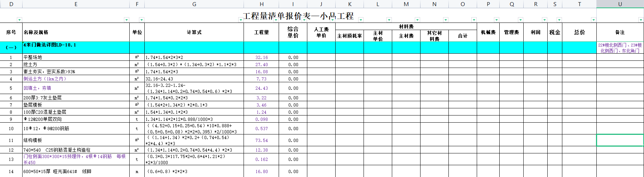Select column G header letter

click(x=194, y=4)
